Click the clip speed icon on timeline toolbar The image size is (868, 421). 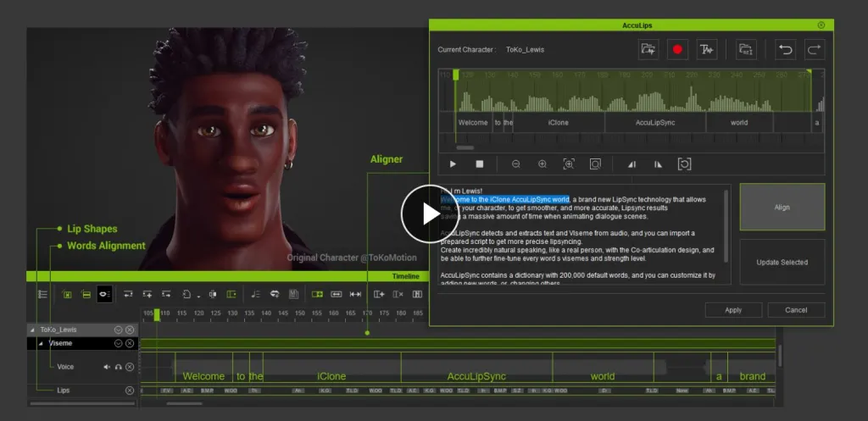point(213,294)
